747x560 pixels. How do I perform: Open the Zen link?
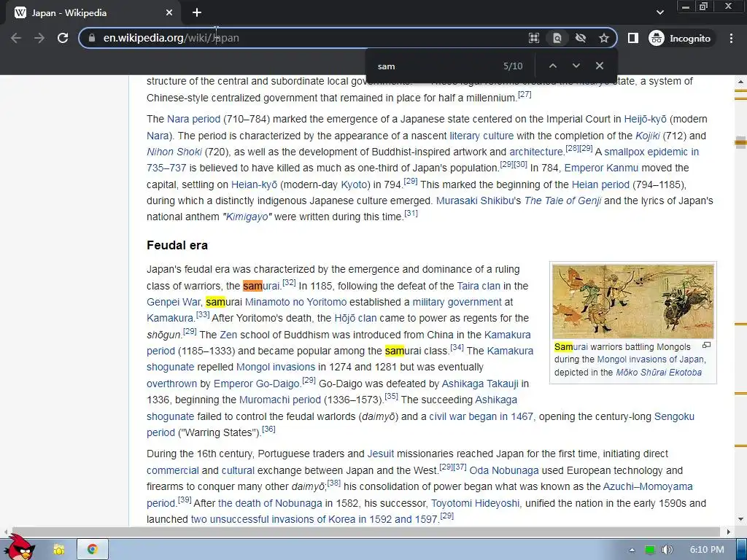click(x=228, y=335)
